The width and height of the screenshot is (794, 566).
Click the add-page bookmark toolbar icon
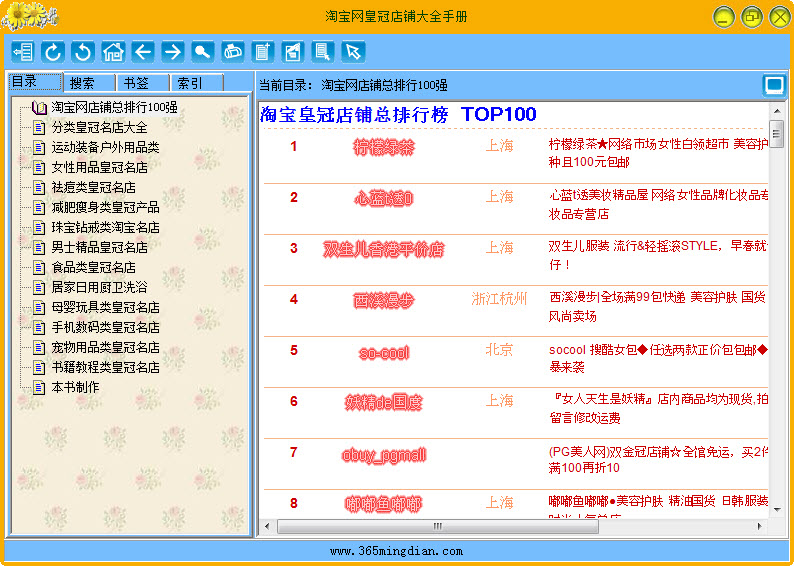coord(263,52)
